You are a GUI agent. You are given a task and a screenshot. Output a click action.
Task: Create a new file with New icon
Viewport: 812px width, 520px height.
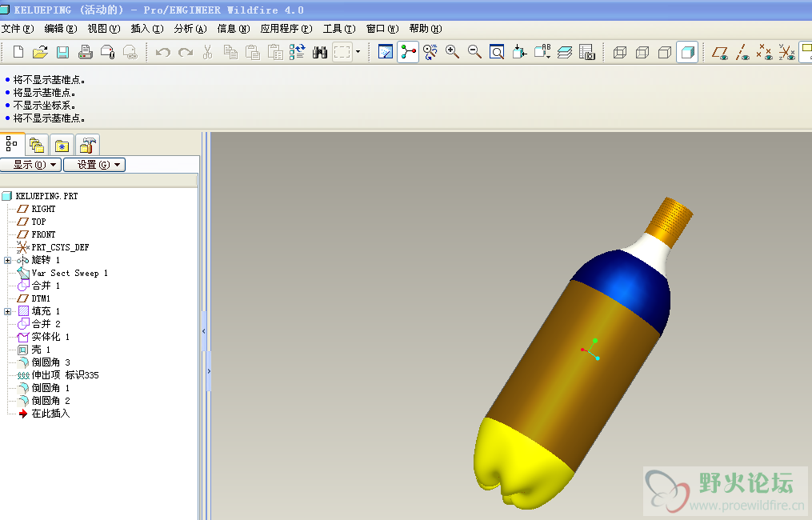pos(18,52)
